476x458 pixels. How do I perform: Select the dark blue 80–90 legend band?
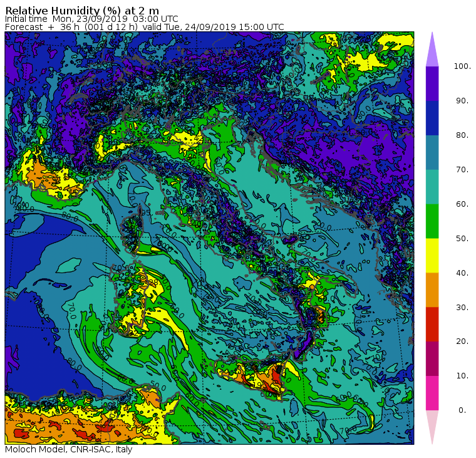pyautogui.click(x=432, y=118)
